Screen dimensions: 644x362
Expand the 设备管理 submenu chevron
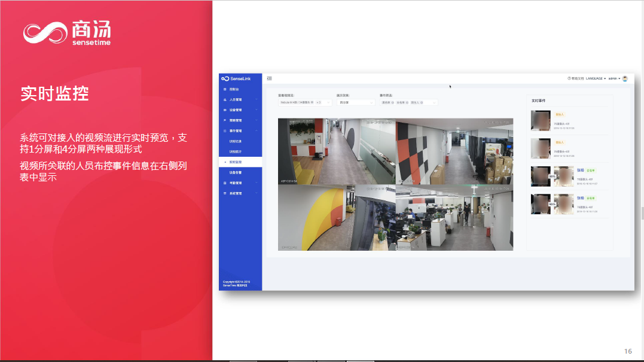[257, 110]
